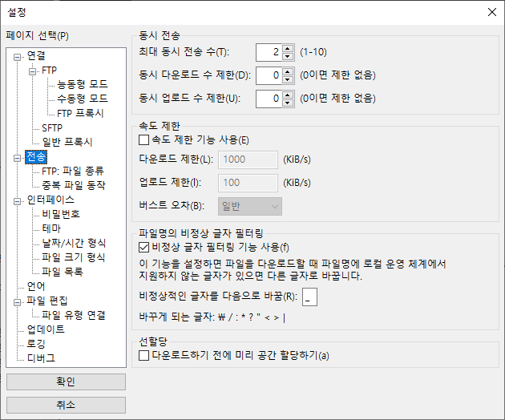Select the SFTP settings page
Image resolution: width=505 pixels, height=420 pixels.
(52, 128)
